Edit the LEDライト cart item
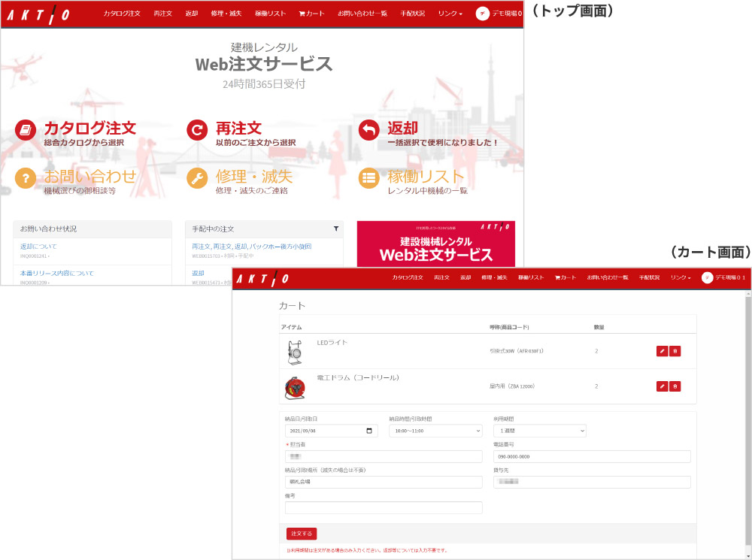This screenshot has width=752, height=560. pyautogui.click(x=662, y=351)
